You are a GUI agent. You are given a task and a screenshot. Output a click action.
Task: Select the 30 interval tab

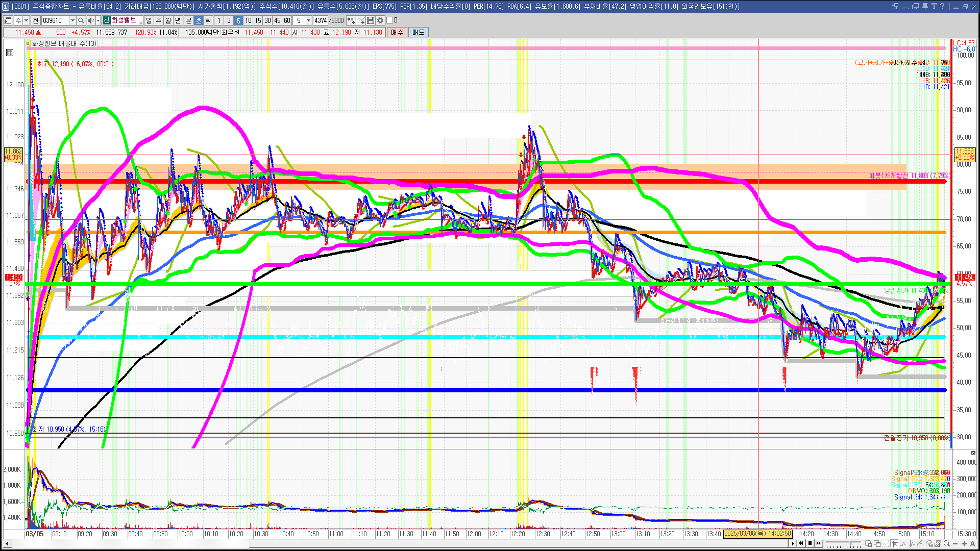click(x=267, y=20)
